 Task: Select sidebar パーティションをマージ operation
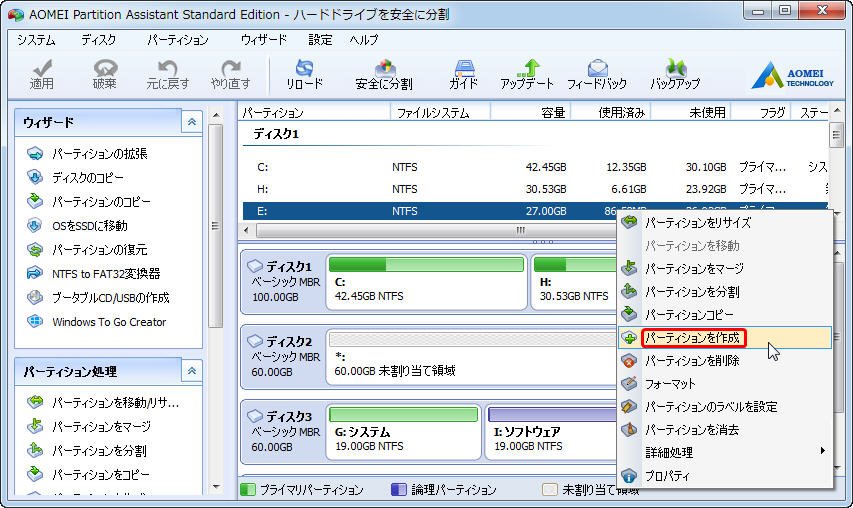(90, 426)
